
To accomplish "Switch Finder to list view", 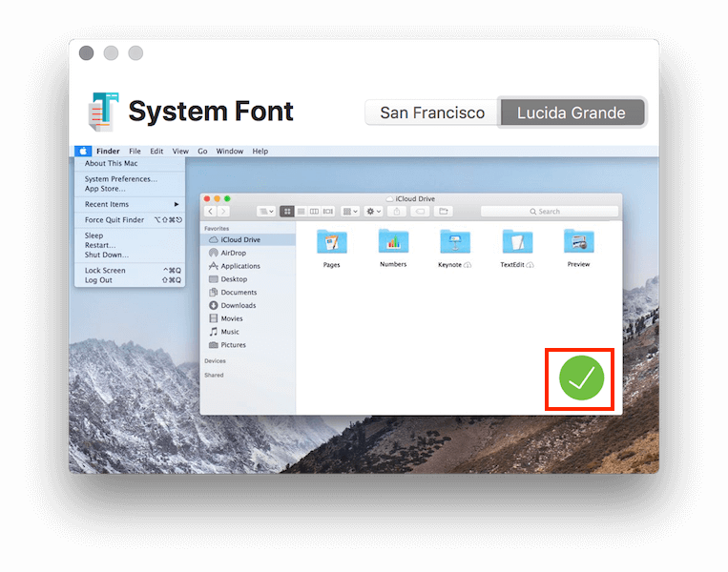I will pyautogui.click(x=301, y=212).
